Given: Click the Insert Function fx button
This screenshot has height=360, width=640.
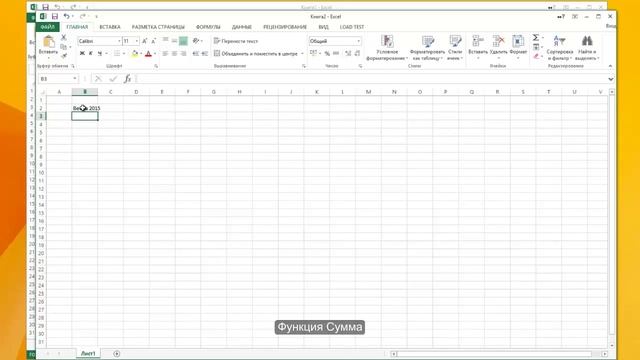Looking at the screenshot, I should (x=127, y=79).
